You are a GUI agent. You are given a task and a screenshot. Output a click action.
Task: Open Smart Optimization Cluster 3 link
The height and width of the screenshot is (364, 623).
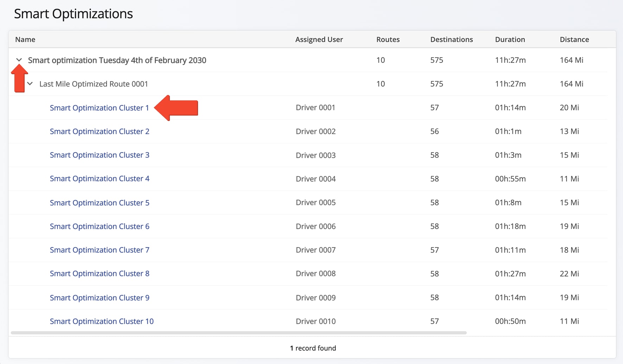pyautogui.click(x=100, y=155)
